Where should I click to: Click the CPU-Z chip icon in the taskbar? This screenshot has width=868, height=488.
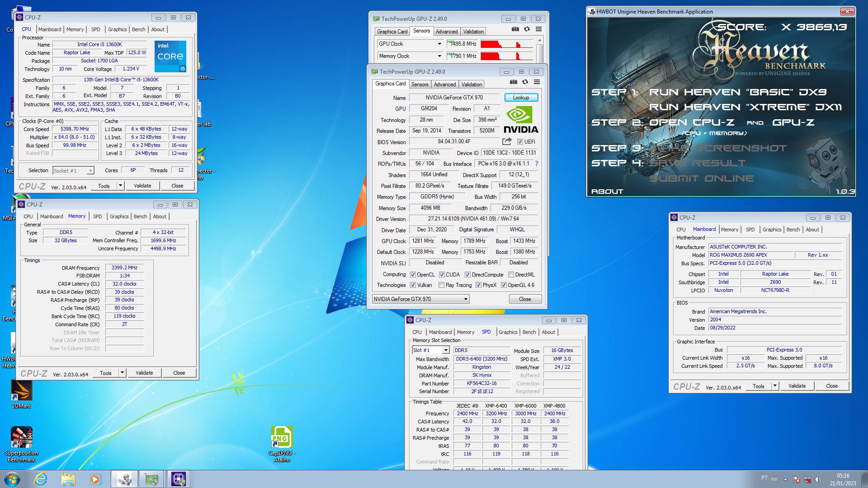178,479
